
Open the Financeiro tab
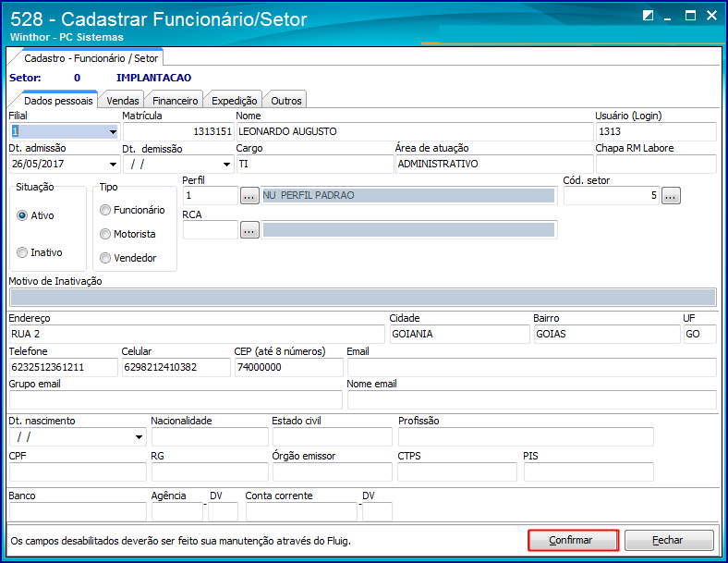(175, 101)
